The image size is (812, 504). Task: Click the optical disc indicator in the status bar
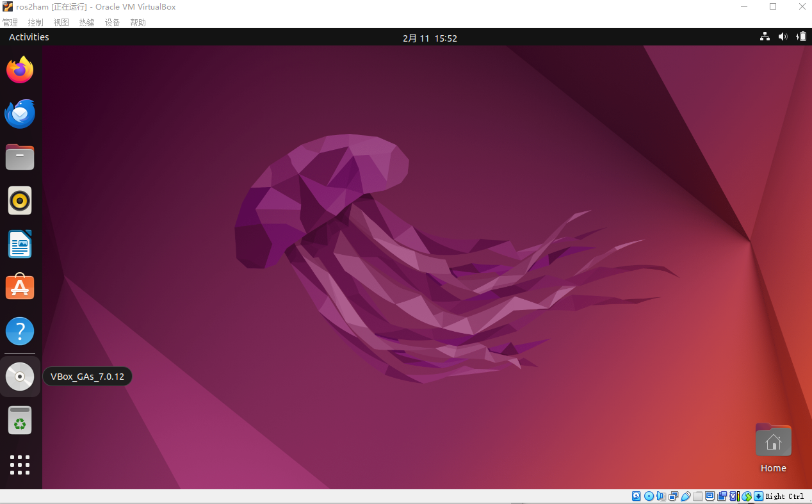649,496
